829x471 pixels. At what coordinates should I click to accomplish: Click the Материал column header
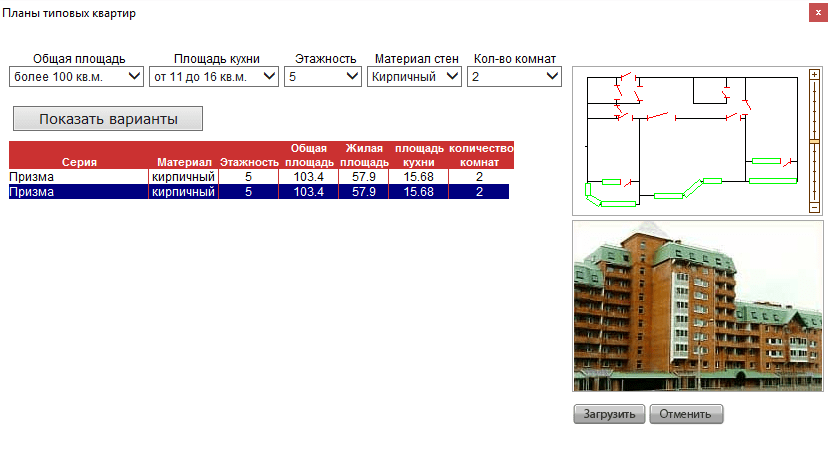pos(184,162)
